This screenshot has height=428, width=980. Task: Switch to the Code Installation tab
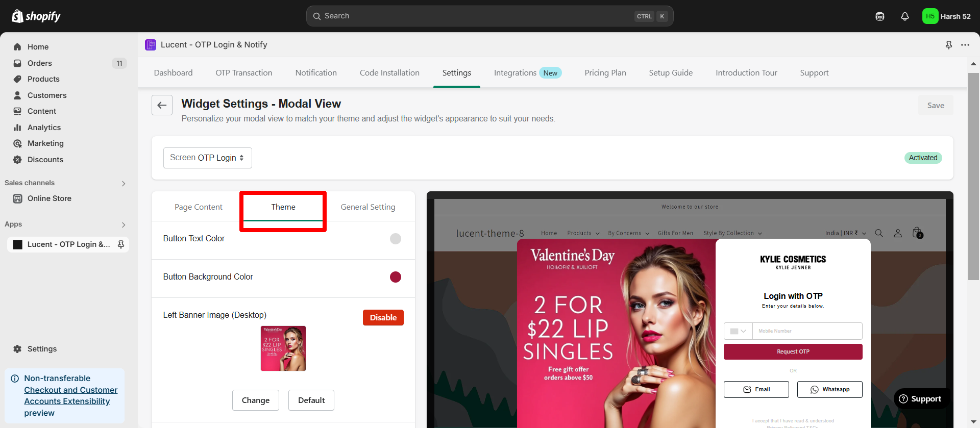coord(389,73)
